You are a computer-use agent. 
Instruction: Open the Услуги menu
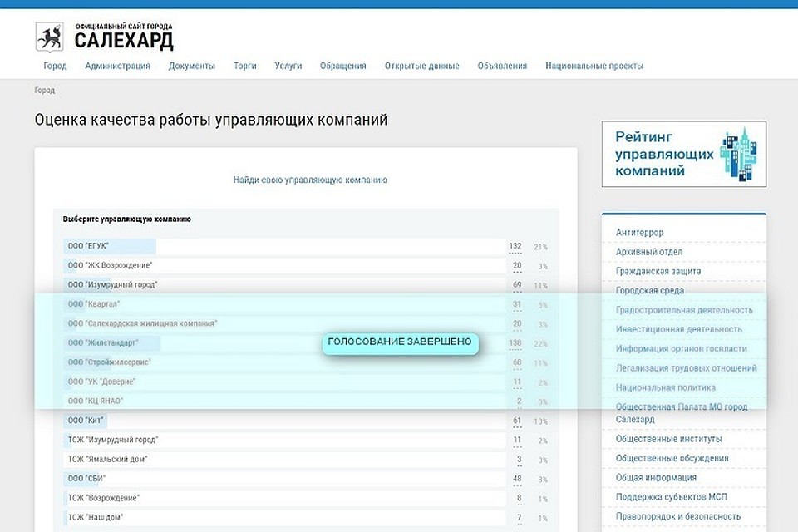pos(288,66)
